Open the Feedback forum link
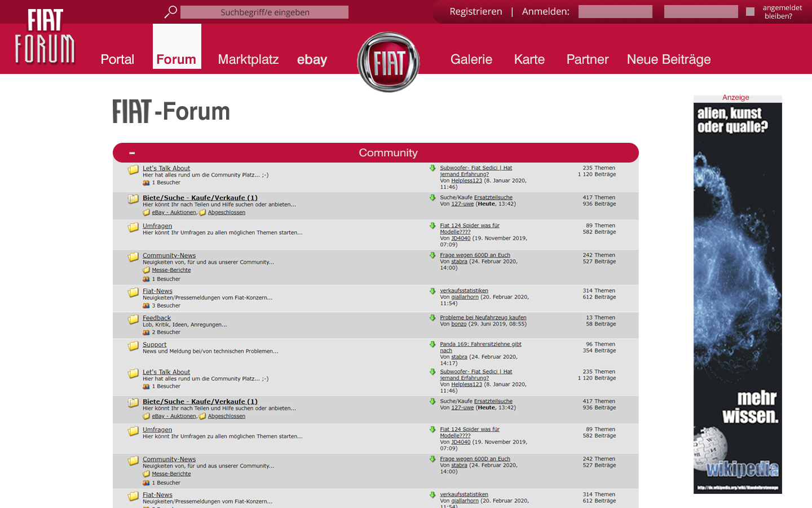 157,318
